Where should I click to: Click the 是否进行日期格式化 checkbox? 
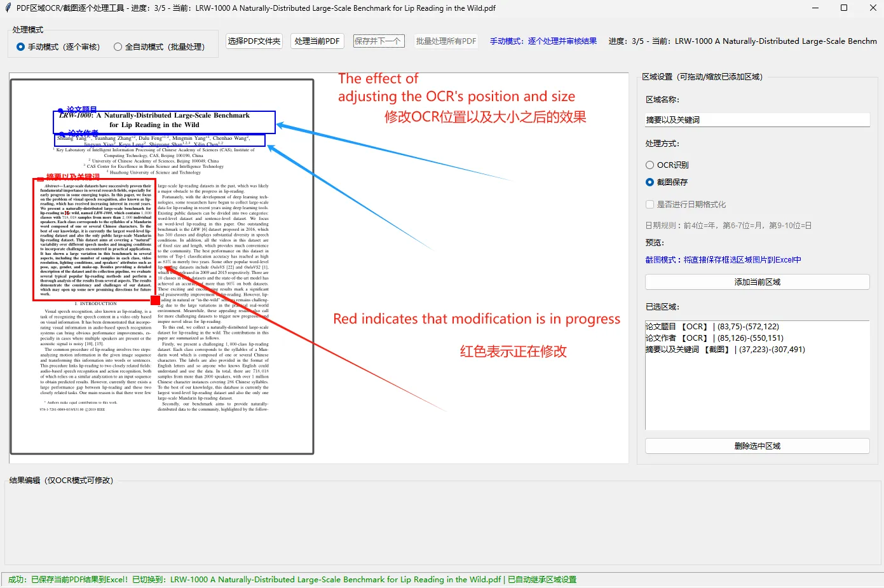pos(649,203)
